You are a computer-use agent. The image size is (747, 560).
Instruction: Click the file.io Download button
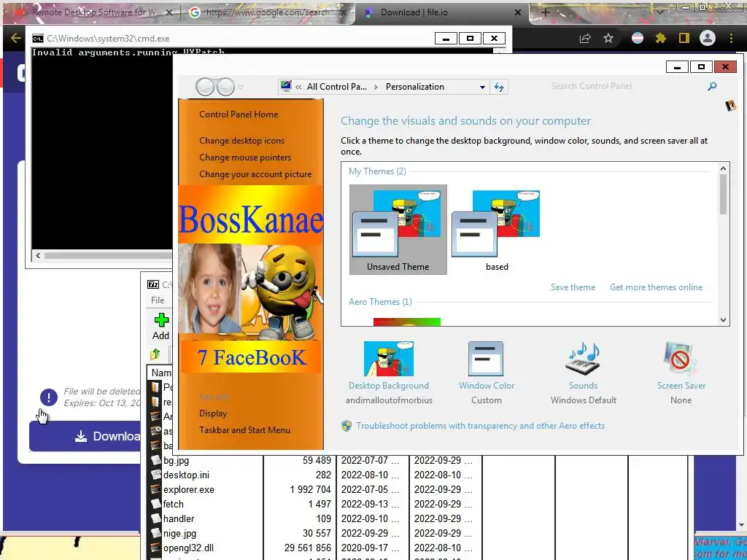85,436
